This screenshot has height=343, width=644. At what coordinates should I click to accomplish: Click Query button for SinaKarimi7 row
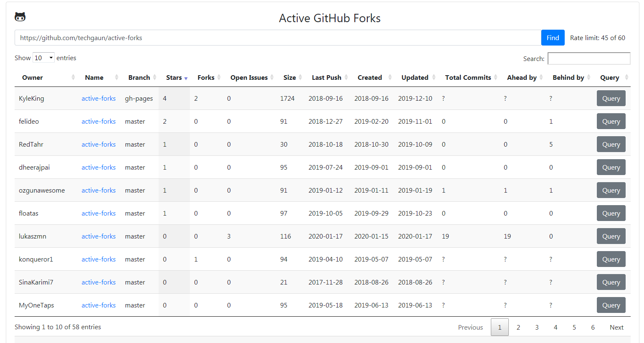(x=611, y=282)
